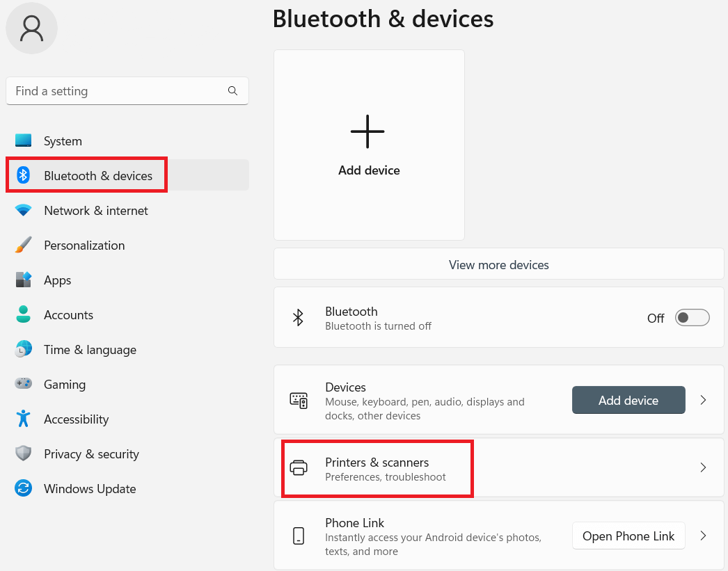Image resolution: width=728 pixels, height=571 pixels.
Task: Click the Open Phone Link button
Action: [628, 536]
